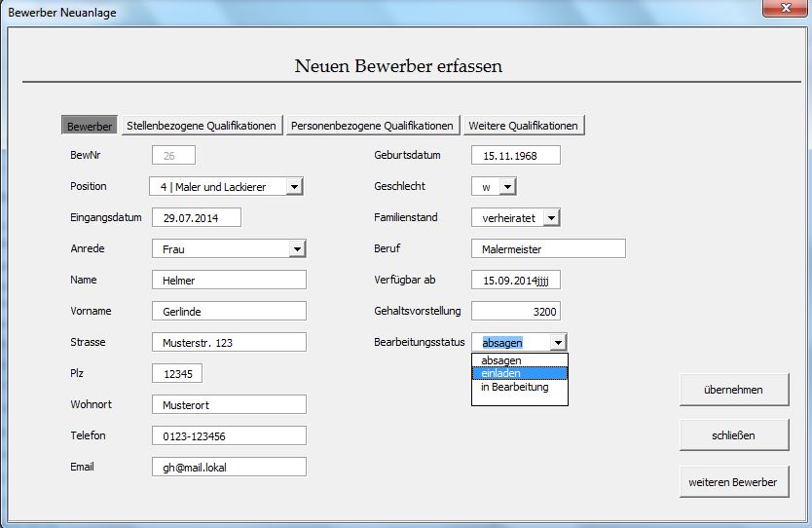Choose 'einladen' in the status list
Viewport: 812px width, 528px height.
click(x=501, y=373)
